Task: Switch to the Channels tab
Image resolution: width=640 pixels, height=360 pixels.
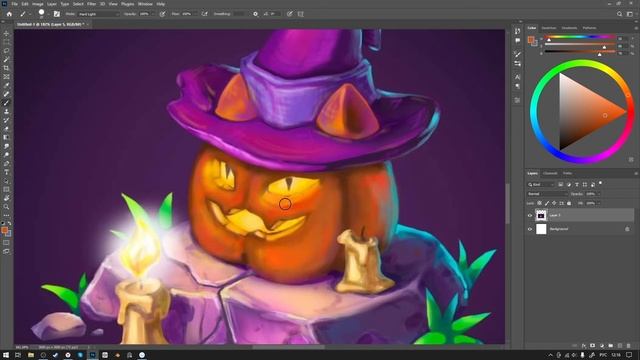Action: coord(550,173)
